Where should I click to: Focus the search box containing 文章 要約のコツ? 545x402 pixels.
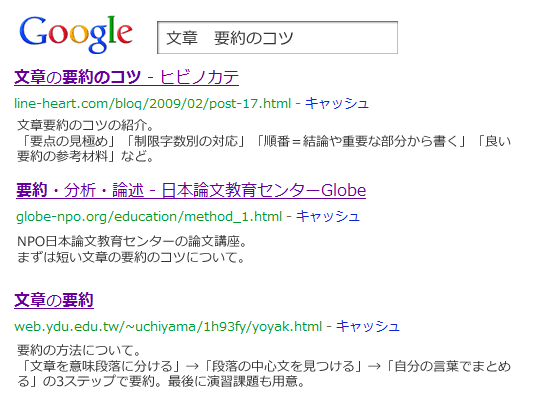point(277,38)
